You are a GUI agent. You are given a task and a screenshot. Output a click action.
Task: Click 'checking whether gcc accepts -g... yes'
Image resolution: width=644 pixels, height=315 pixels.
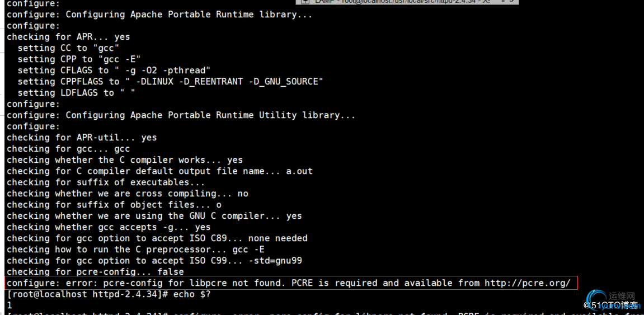[x=109, y=227]
